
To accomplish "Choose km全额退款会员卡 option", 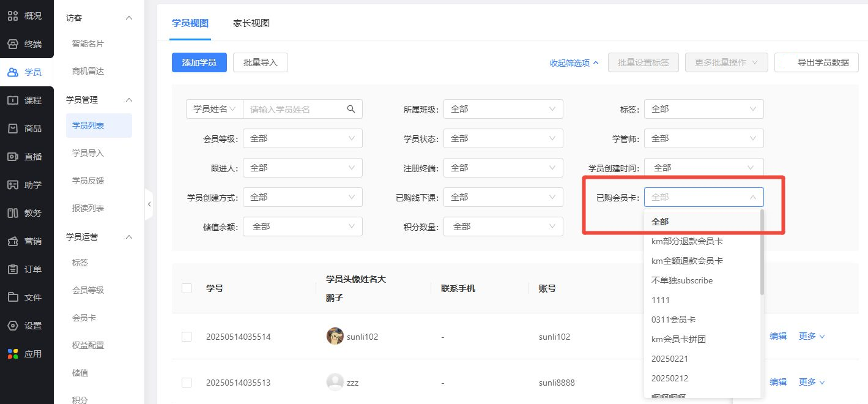I will pos(702,261).
